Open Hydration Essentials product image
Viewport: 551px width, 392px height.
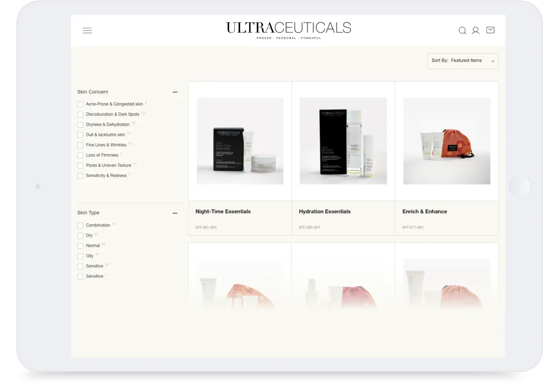click(343, 141)
